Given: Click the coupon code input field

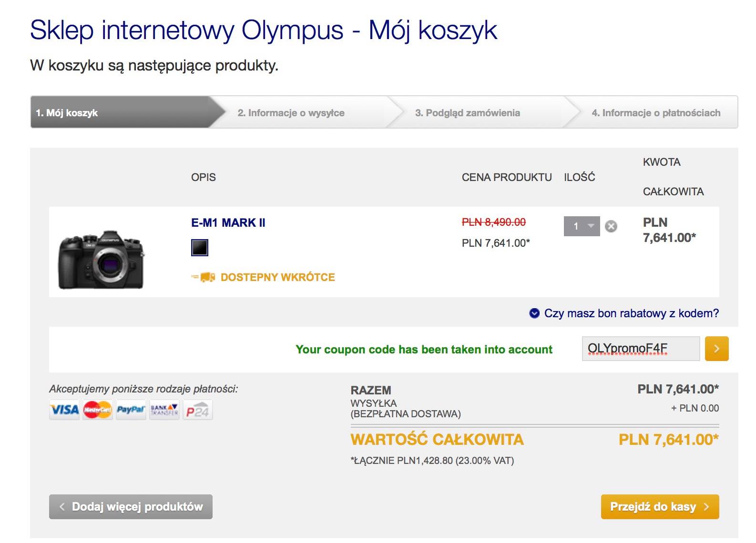Looking at the screenshot, I should [640, 349].
